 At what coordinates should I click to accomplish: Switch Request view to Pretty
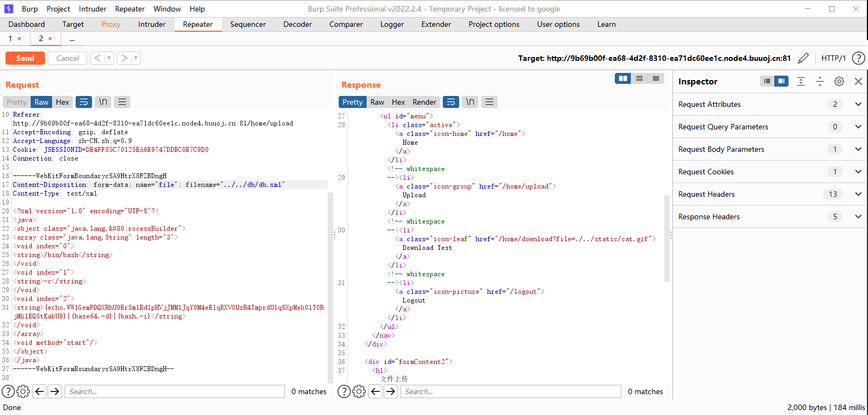(x=16, y=102)
